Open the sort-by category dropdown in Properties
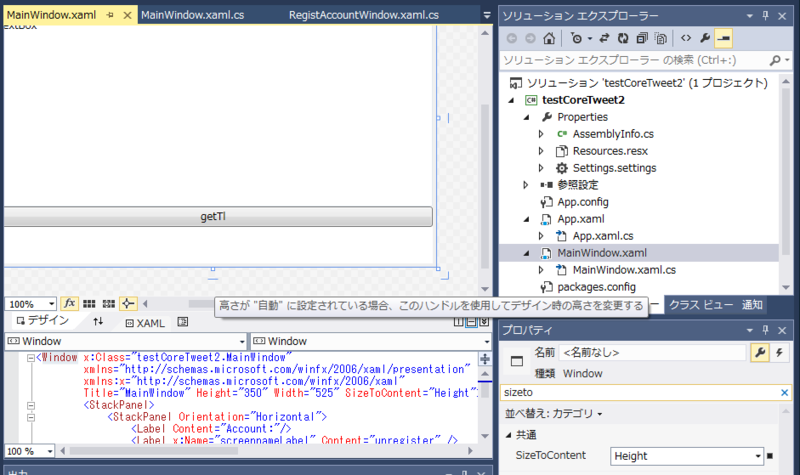800x475 pixels. tap(600, 414)
